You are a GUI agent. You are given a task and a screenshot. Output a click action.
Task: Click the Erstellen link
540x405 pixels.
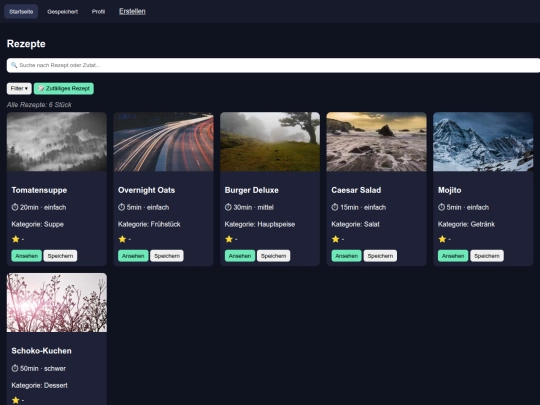[x=132, y=11]
